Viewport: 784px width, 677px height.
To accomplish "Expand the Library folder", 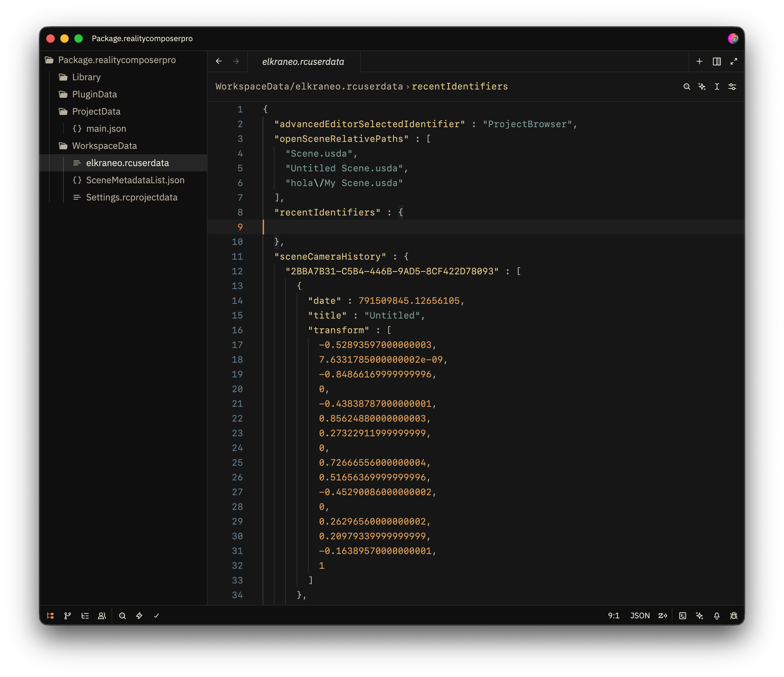I will pyautogui.click(x=86, y=77).
